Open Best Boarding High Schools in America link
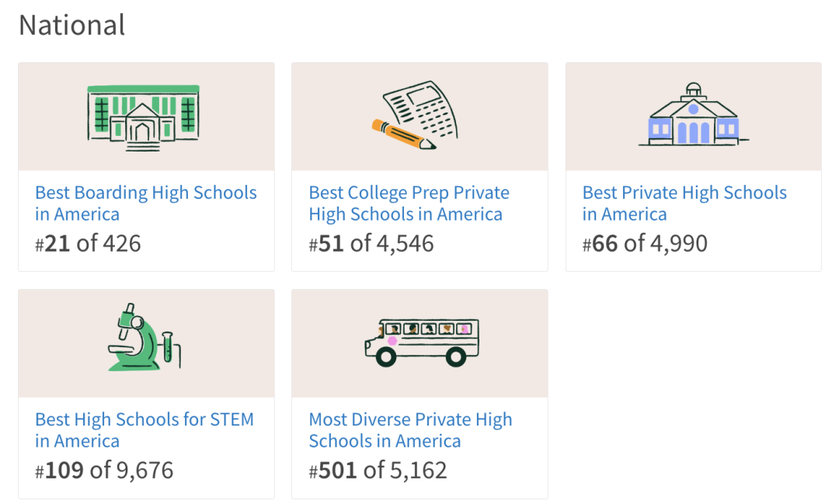The height and width of the screenshot is (504, 839). 145,203
